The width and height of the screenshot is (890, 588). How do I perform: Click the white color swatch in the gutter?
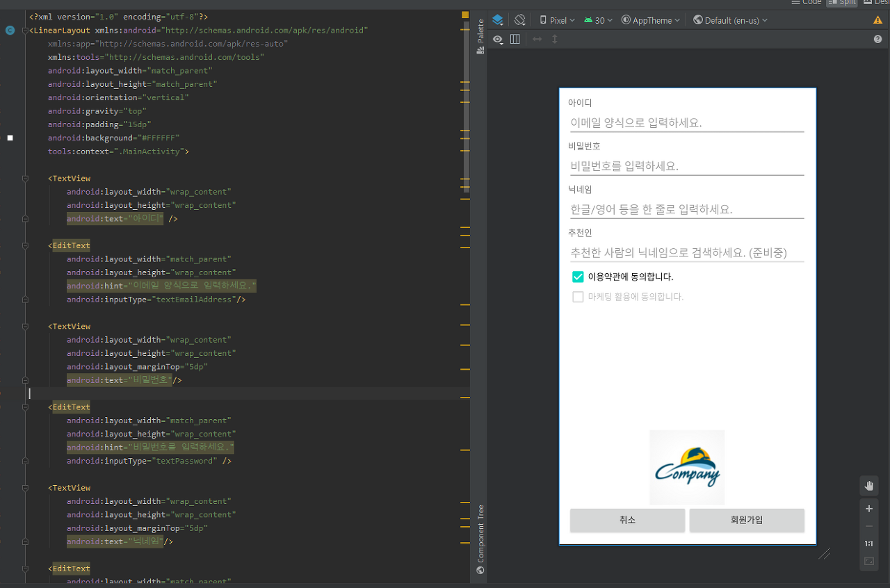tap(10, 138)
